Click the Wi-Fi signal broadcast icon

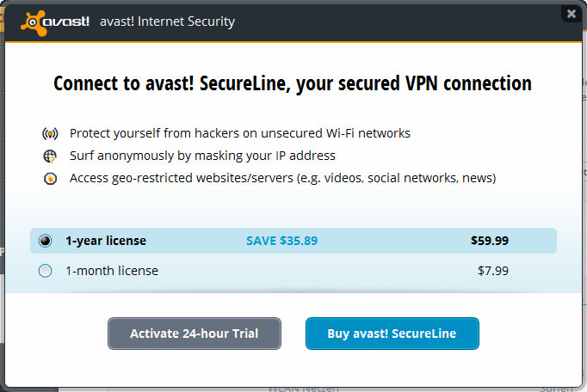point(50,133)
